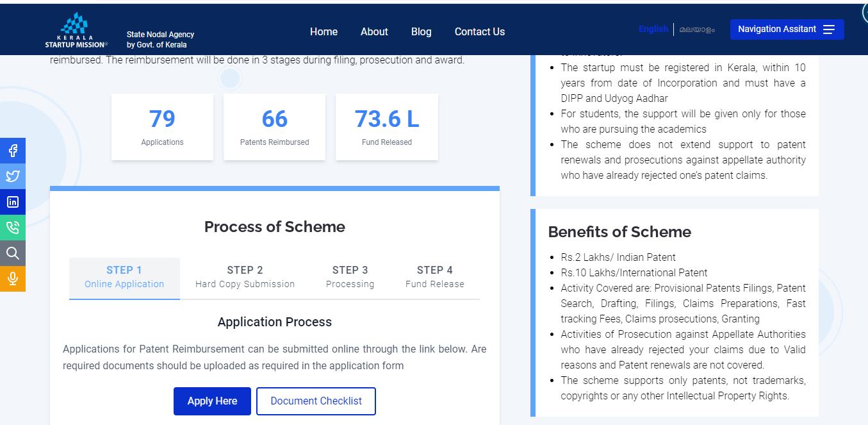Open the Navigation Assitant button

[787, 29]
